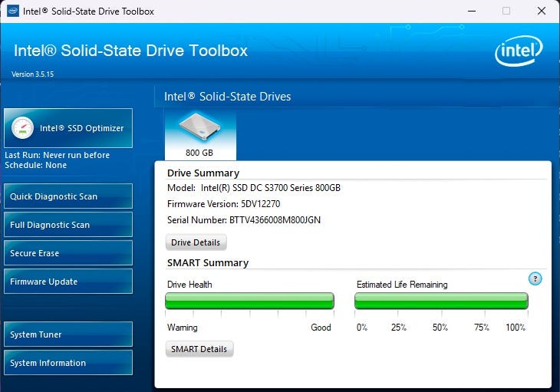The width and height of the screenshot is (560, 392).
Task: Start the Full Diagnostic Scan
Action: pyautogui.click(x=68, y=225)
